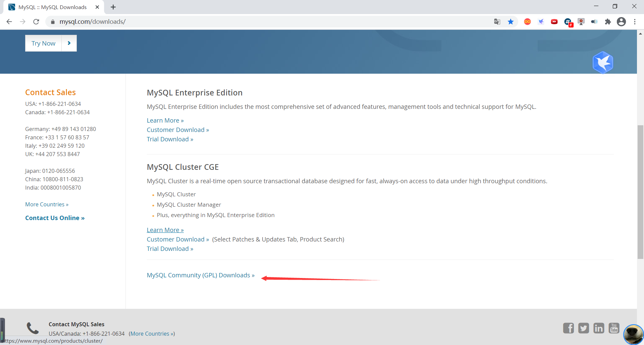644x345 pixels.
Task: Click the Italy phone number line
Action: (55, 146)
